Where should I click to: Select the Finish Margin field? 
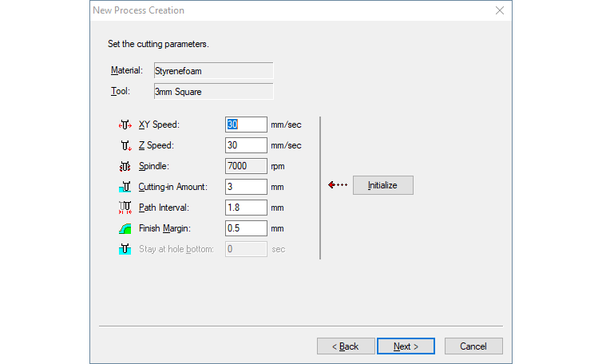tap(246, 228)
